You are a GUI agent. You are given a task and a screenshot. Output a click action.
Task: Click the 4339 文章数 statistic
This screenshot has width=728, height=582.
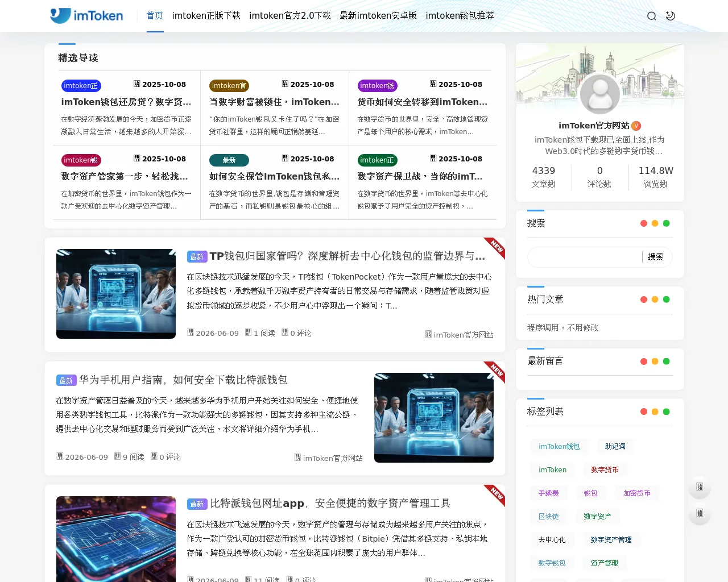(x=544, y=177)
